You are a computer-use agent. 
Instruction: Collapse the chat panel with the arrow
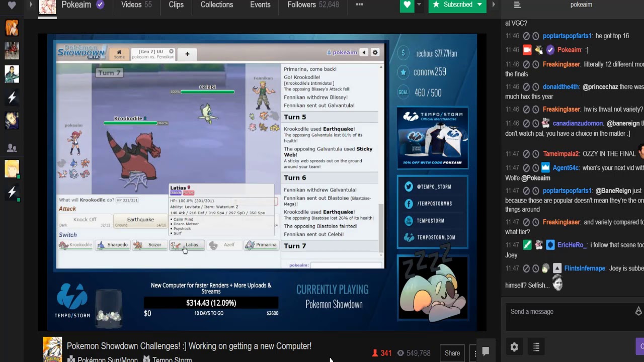(493, 5)
